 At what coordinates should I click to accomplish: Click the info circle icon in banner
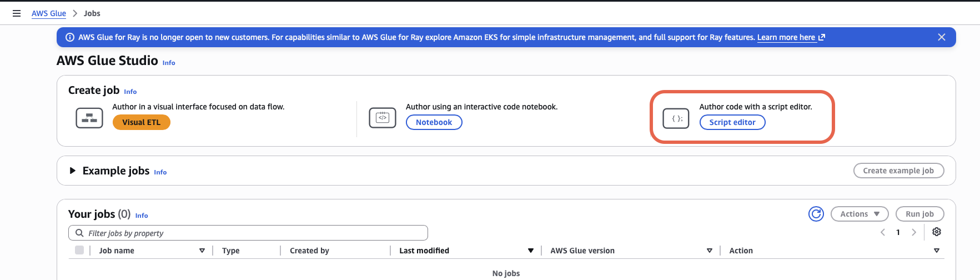click(x=70, y=37)
